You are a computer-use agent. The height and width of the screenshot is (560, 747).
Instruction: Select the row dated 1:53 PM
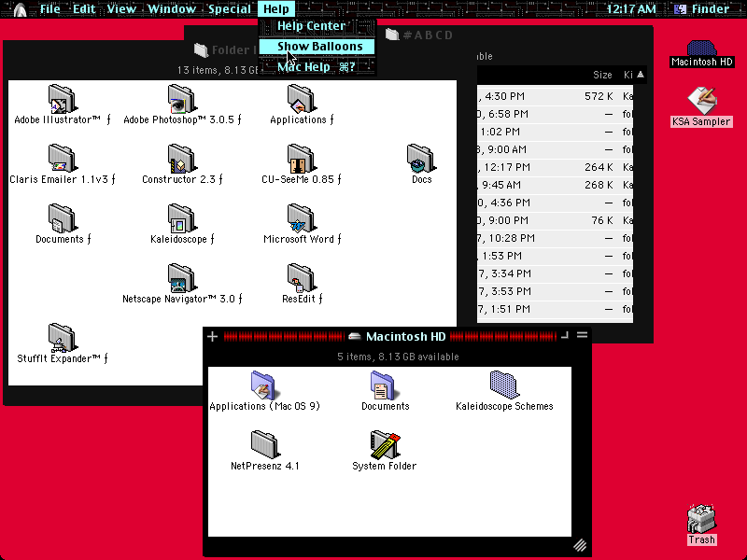pyautogui.click(x=555, y=256)
